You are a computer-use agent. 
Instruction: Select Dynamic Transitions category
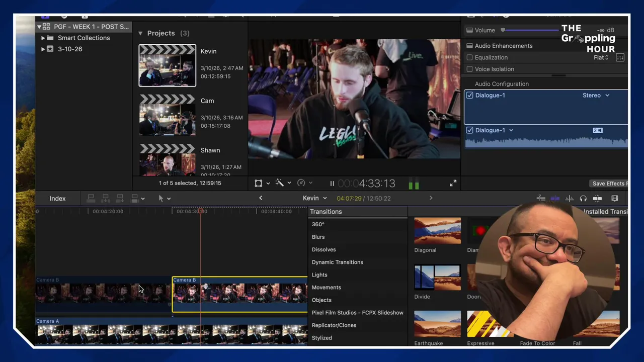(x=337, y=262)
